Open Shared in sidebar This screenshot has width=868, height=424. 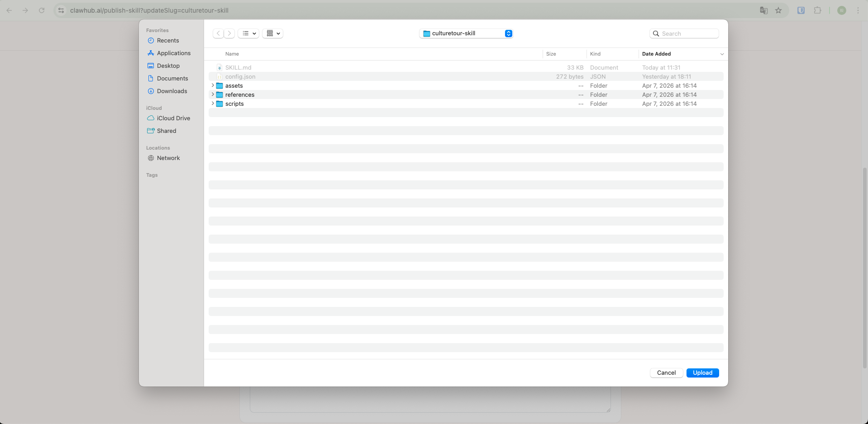(x=167, y=131)
